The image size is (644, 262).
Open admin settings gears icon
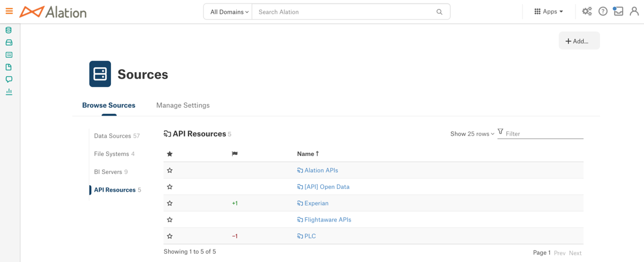click(x=587, y=11)
